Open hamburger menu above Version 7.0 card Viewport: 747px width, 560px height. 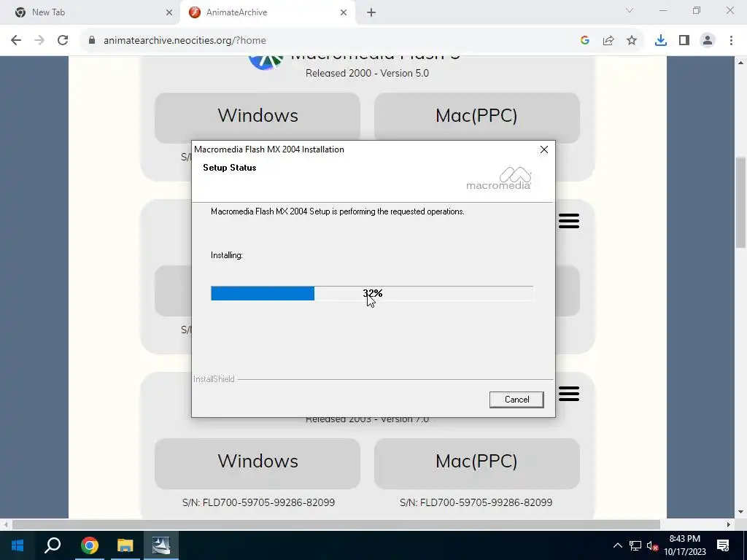click(569, 394)
